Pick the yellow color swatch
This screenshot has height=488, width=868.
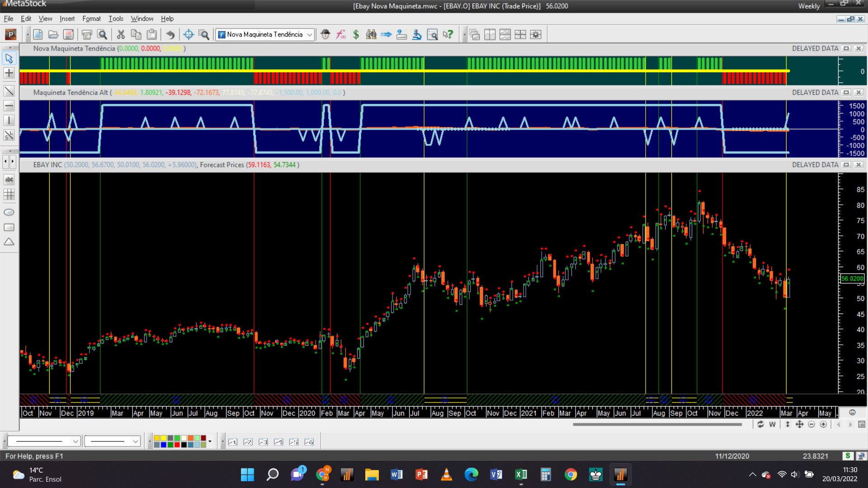pyautogui.click(x=164, y=438)
